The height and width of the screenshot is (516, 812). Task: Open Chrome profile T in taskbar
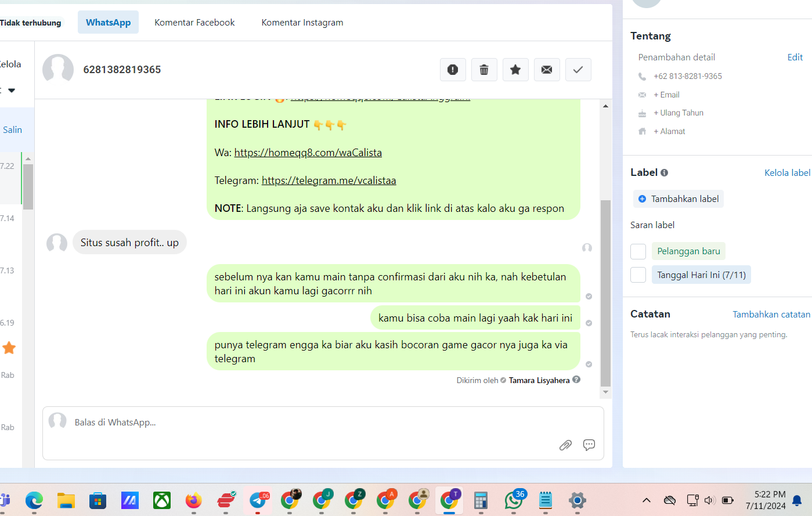click(x=449, y=500)
